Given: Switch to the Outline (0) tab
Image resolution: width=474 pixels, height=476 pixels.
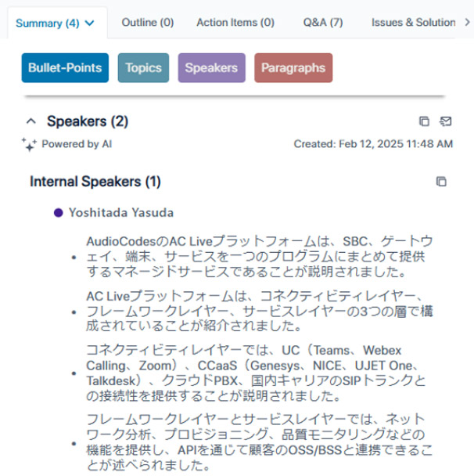Looking at the screenshot, I should coord(147,23).
